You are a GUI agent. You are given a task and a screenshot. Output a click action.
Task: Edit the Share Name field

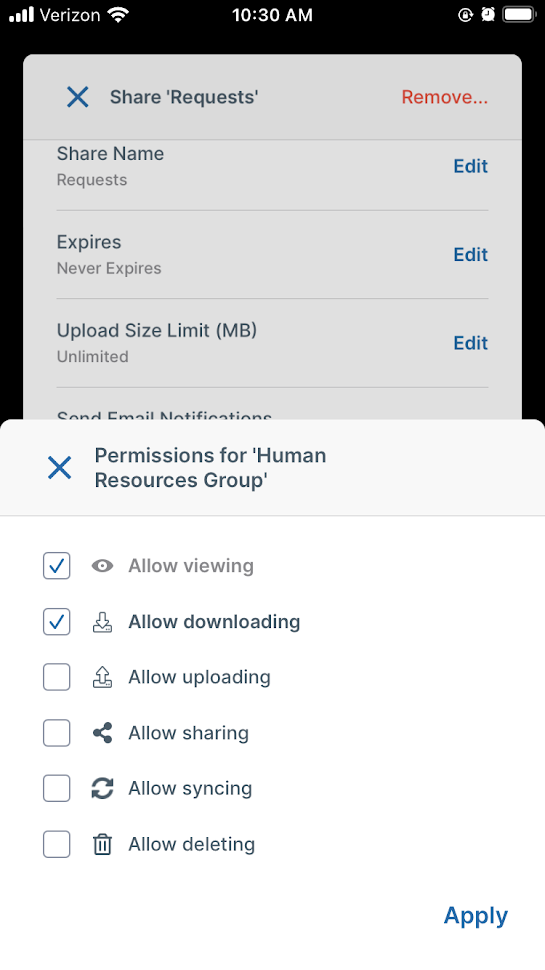(x=471, y=166)
